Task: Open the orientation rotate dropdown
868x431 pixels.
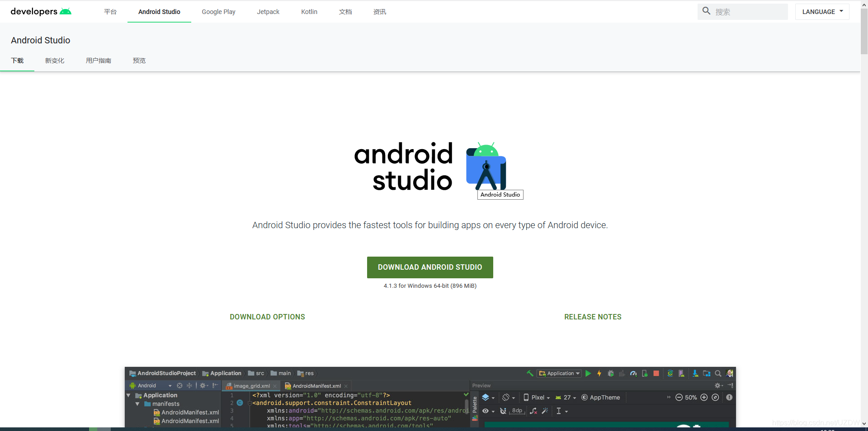Action: pos(509,398)
